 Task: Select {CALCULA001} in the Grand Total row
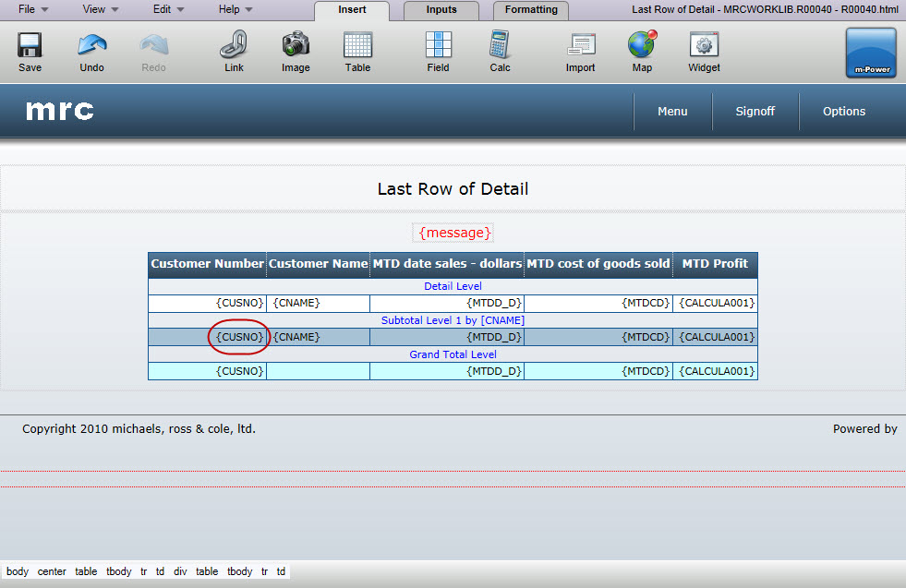717,371
